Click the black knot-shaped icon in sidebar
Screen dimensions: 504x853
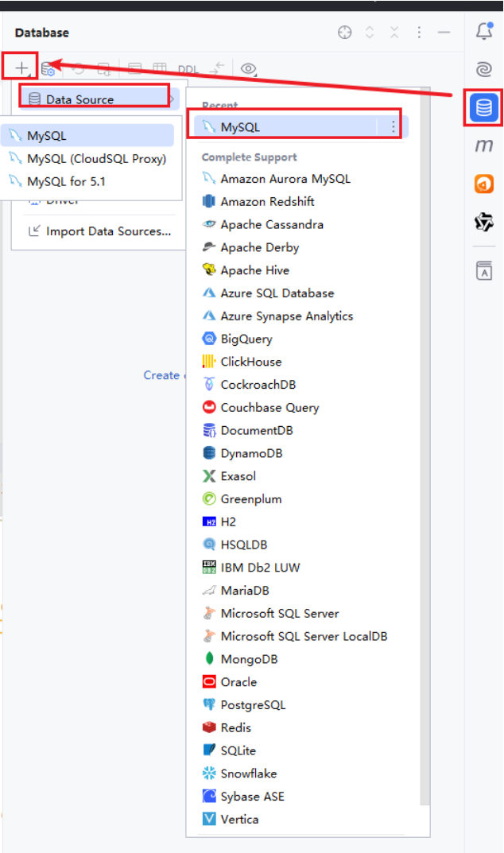tap(484, 222)
